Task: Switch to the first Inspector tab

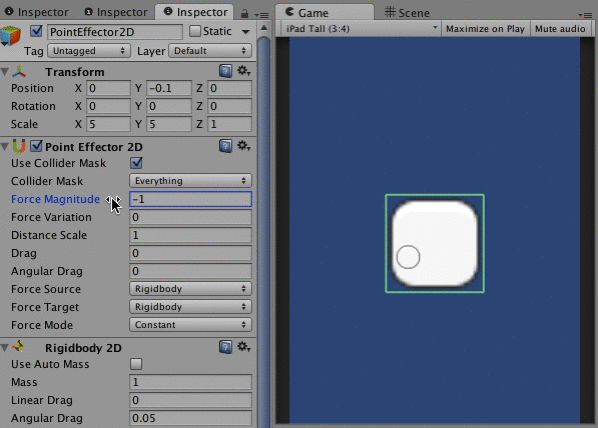Action: click(x=36, y=12)
